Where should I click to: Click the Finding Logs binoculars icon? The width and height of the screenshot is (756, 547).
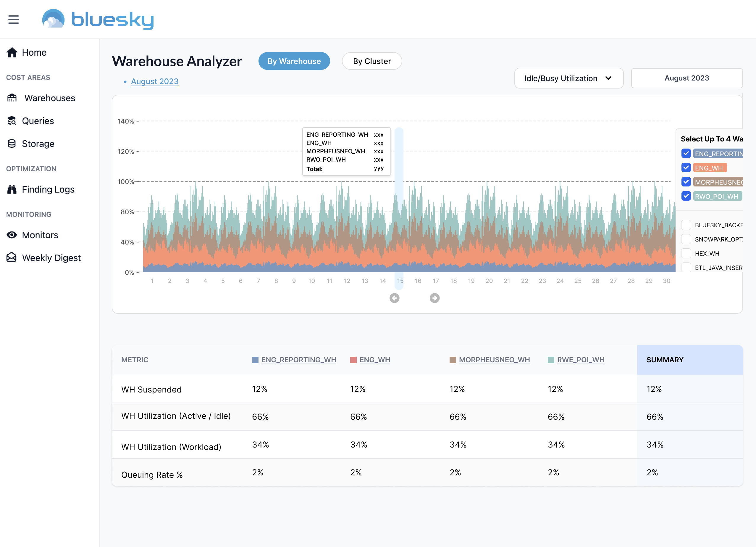(x=12, y=189)
